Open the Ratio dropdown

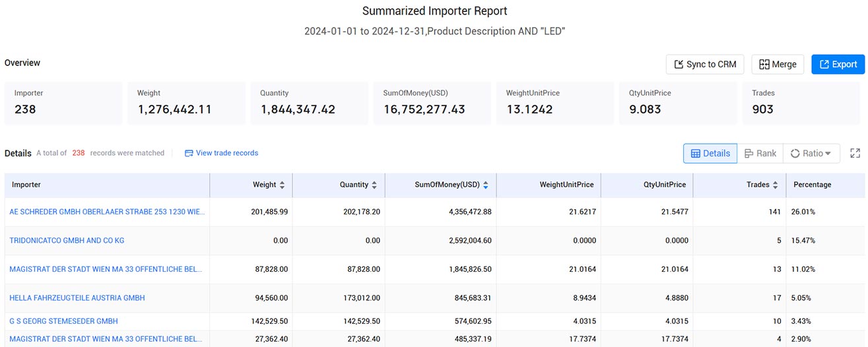click(x=811, y=153)
